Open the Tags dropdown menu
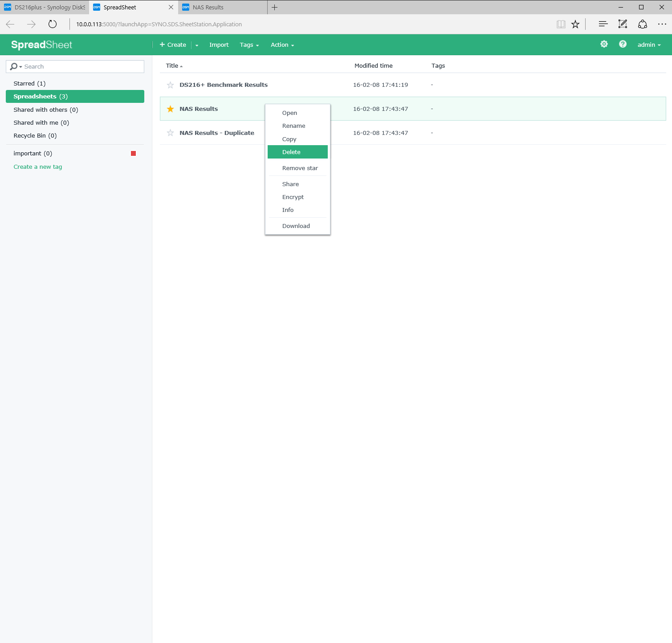The width and height of the screenshot is (672, 643). [249, 45]
